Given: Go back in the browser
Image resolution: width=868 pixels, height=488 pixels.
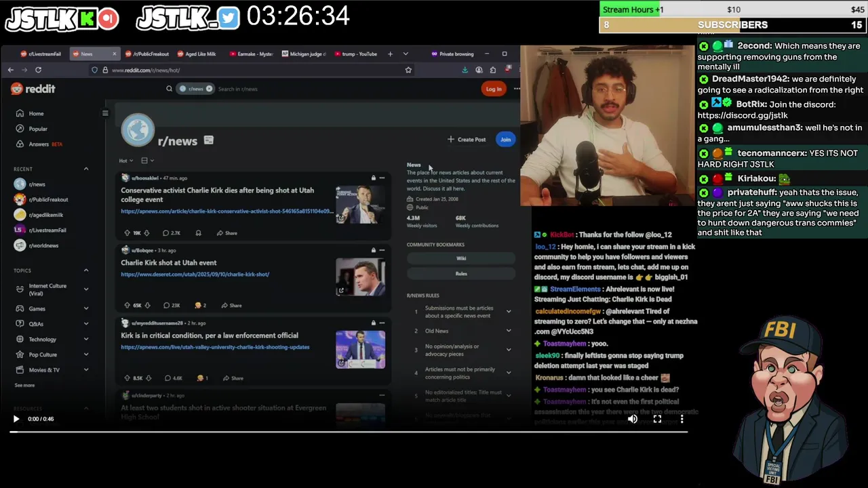Looking at the screenshot, I should tap(10, 70).
